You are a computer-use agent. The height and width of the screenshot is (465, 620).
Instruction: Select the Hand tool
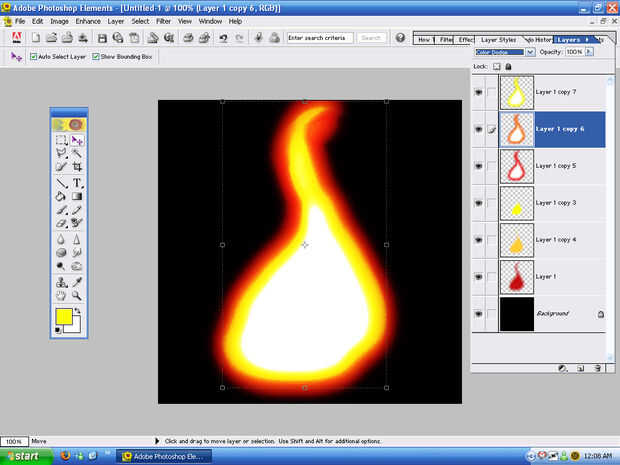pyautogui.click(x=62, y=296)
